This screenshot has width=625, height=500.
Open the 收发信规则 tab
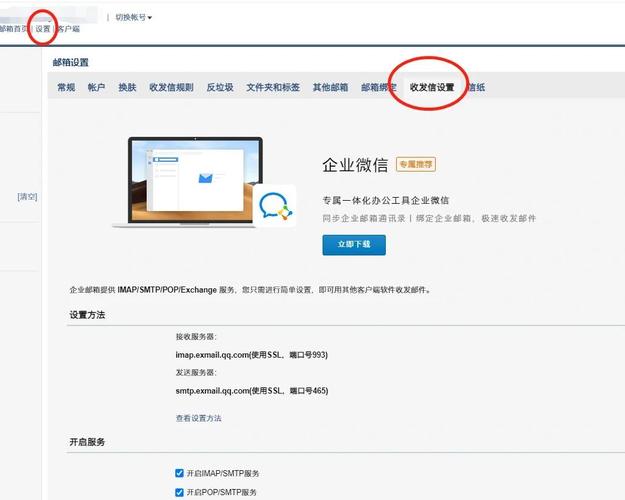point(171,87)
